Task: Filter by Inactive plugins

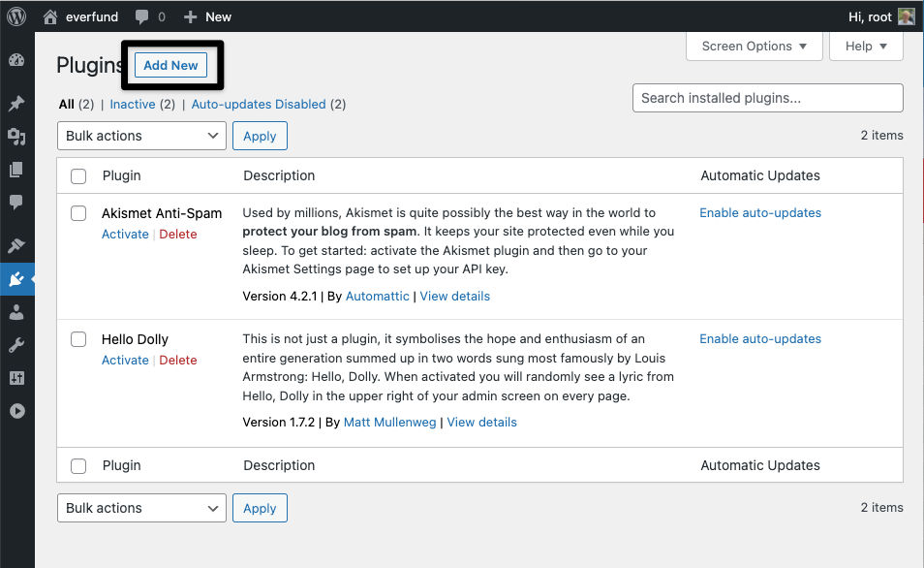Action: point(133,105)
